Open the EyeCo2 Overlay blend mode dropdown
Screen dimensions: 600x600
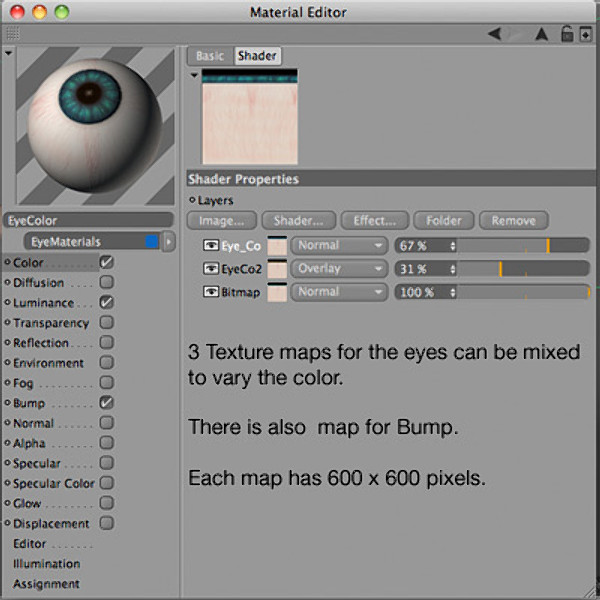pos(339,269)
